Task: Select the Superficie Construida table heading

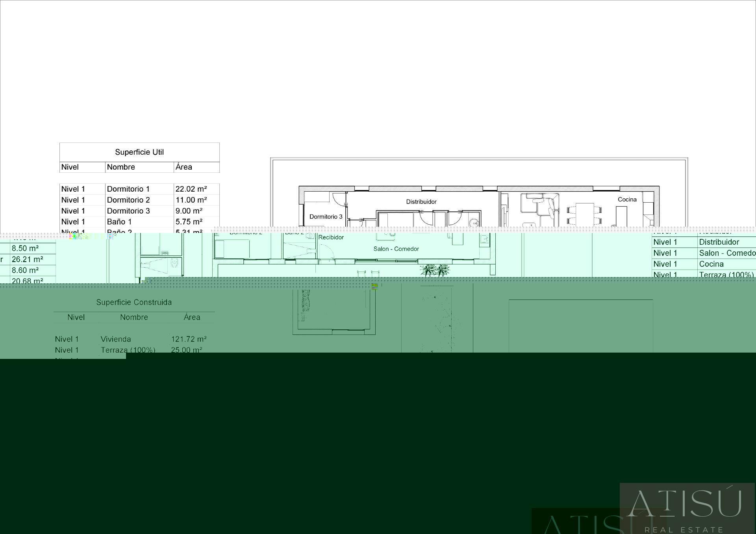Action: coord(134,302)
